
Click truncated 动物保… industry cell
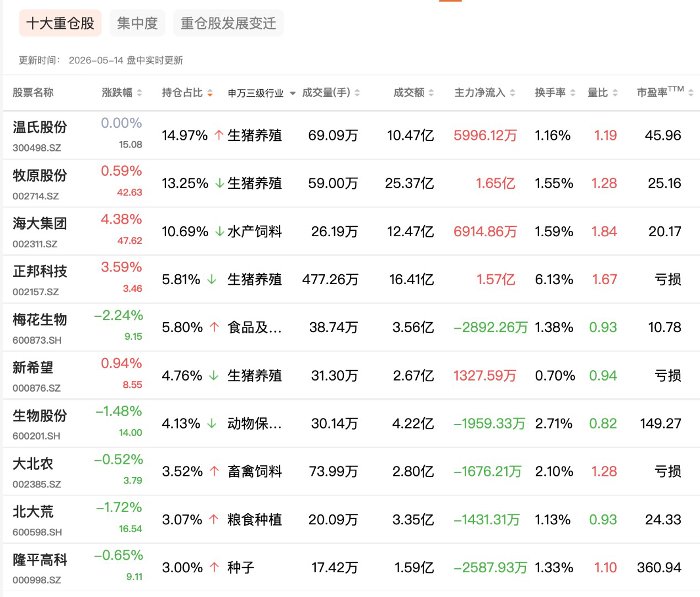pyautogui.click(x=255, y=424)
